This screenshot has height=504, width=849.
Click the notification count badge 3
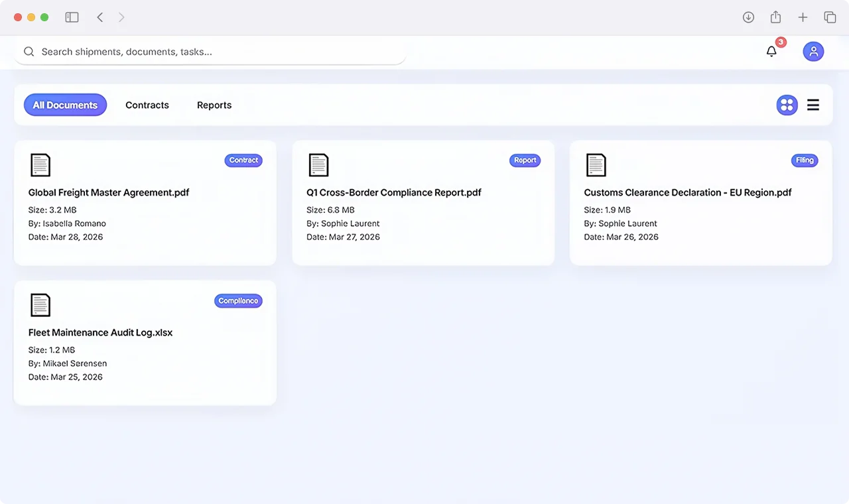pos(781,42)
